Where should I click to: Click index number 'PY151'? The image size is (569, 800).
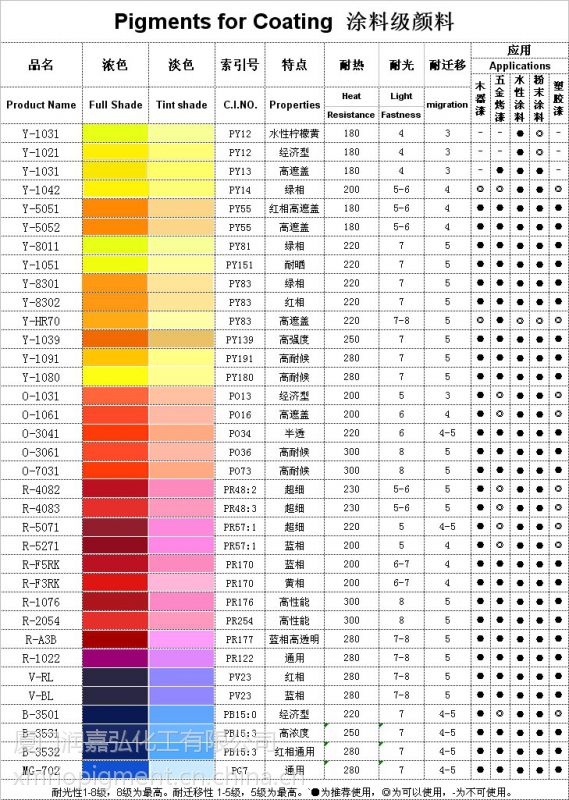[x=240, y=265]
